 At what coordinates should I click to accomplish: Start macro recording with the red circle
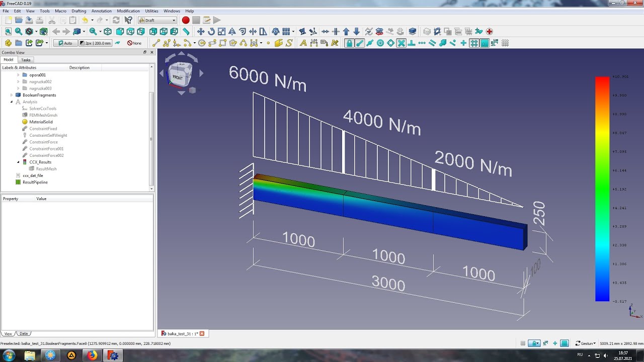tap(186, 20)
